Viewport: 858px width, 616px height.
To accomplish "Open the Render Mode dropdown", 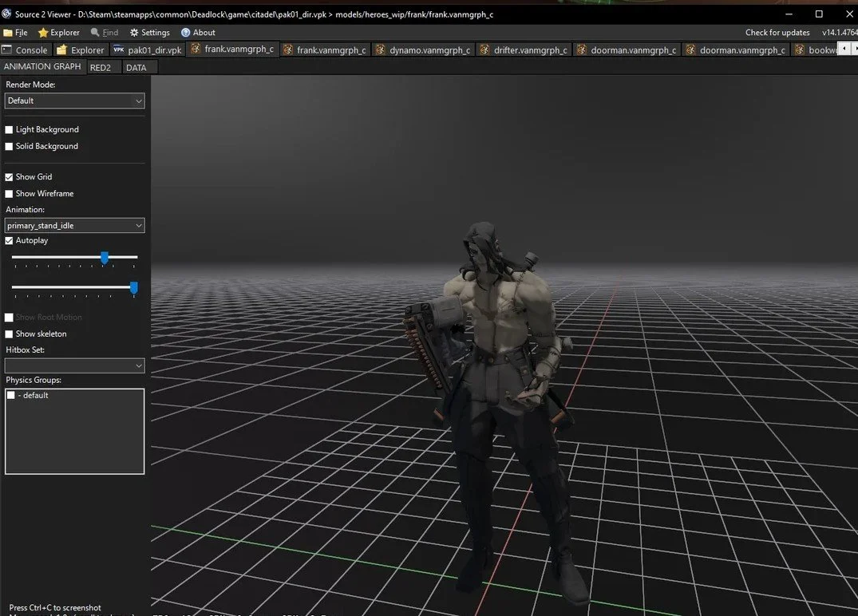I will tap(74, 101).
